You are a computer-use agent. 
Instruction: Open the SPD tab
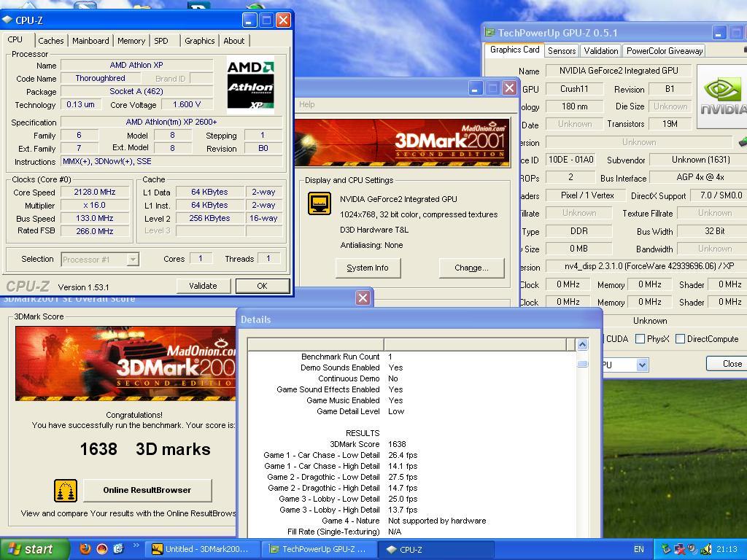(x=161, y=41)
